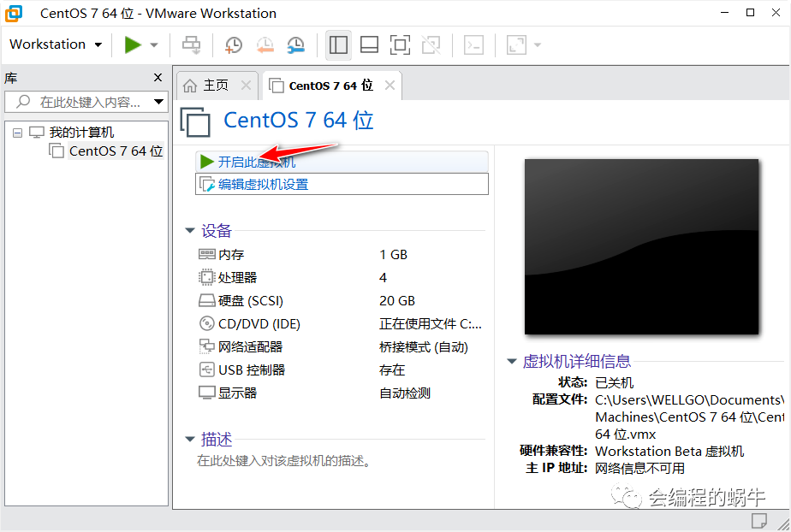791x532 pixels.
Task: Click Send Ctrl+Alt+Del toolbar icon
Action: click(191, 44)
